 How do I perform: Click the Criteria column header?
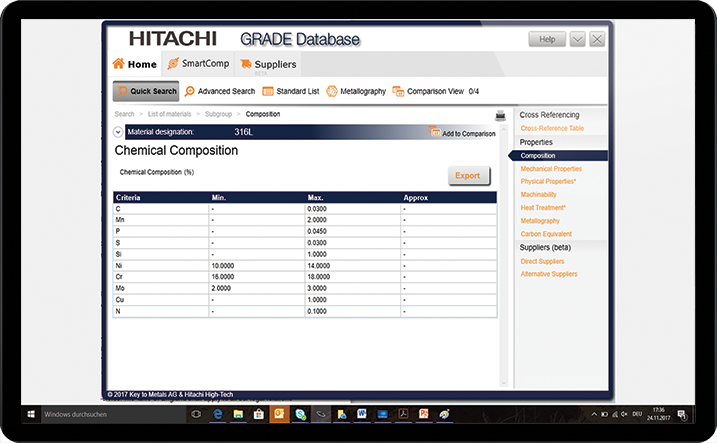[161, 197]
